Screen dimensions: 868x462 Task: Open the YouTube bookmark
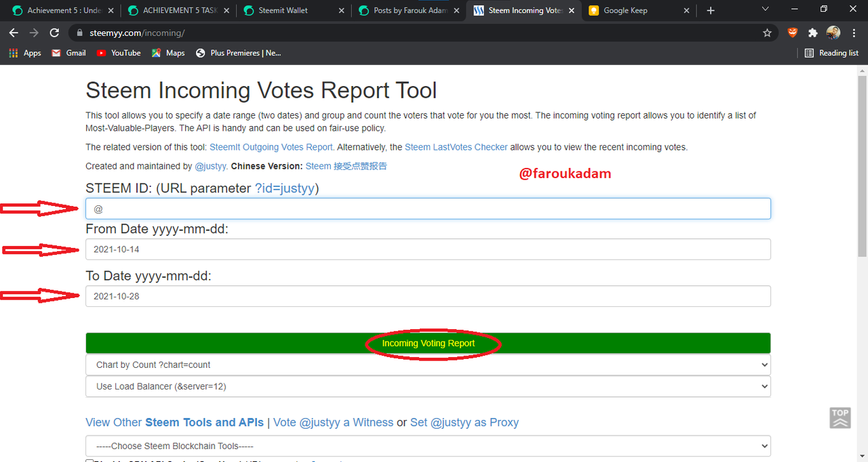click(x=119, y=53)
